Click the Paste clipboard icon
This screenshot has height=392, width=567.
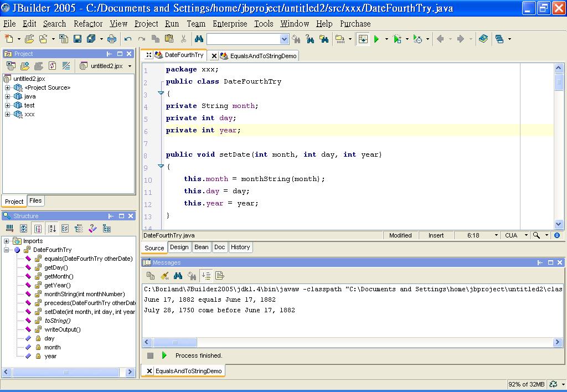point(169,39)
